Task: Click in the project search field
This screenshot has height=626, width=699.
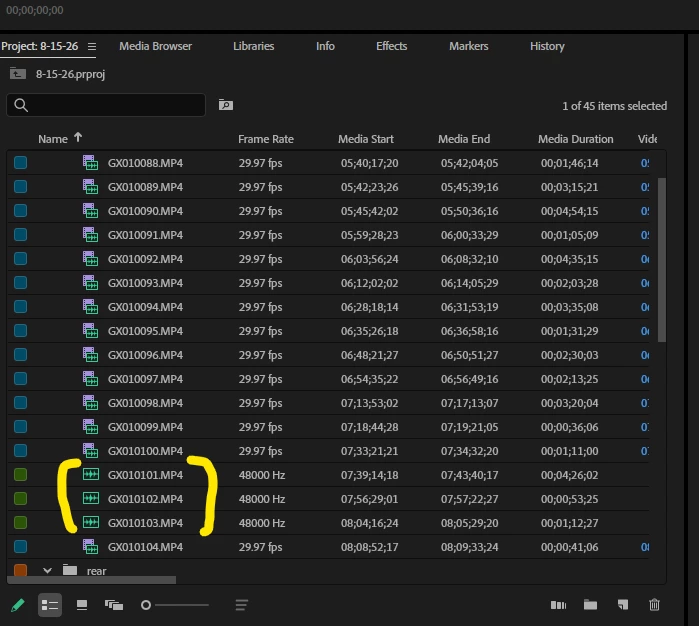Action: [106, 105]
